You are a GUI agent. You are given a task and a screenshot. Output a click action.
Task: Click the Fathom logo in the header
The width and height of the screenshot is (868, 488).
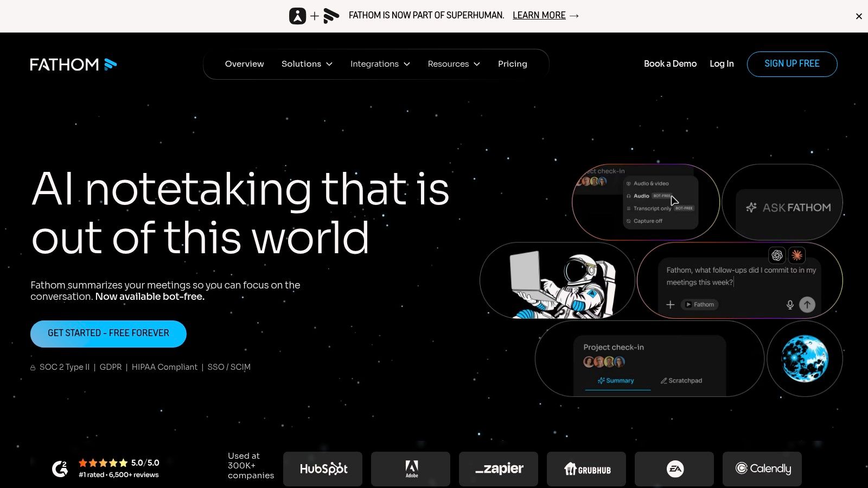click(x=73, y=65)
